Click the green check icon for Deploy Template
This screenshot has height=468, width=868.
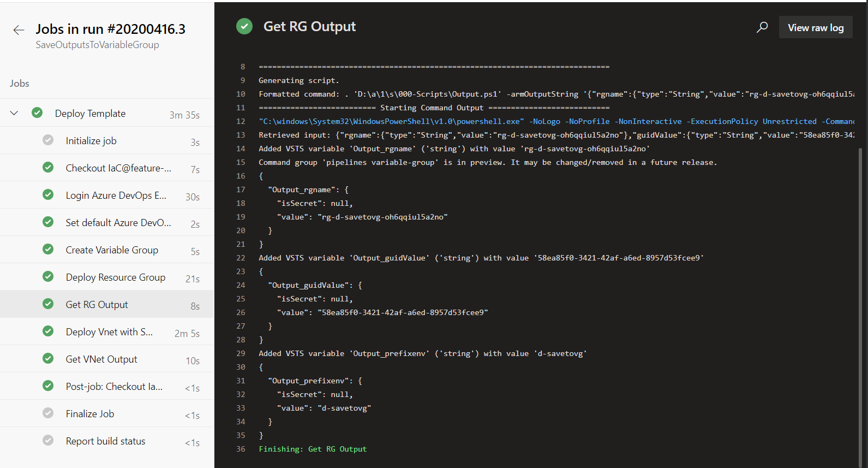point(37,113)
